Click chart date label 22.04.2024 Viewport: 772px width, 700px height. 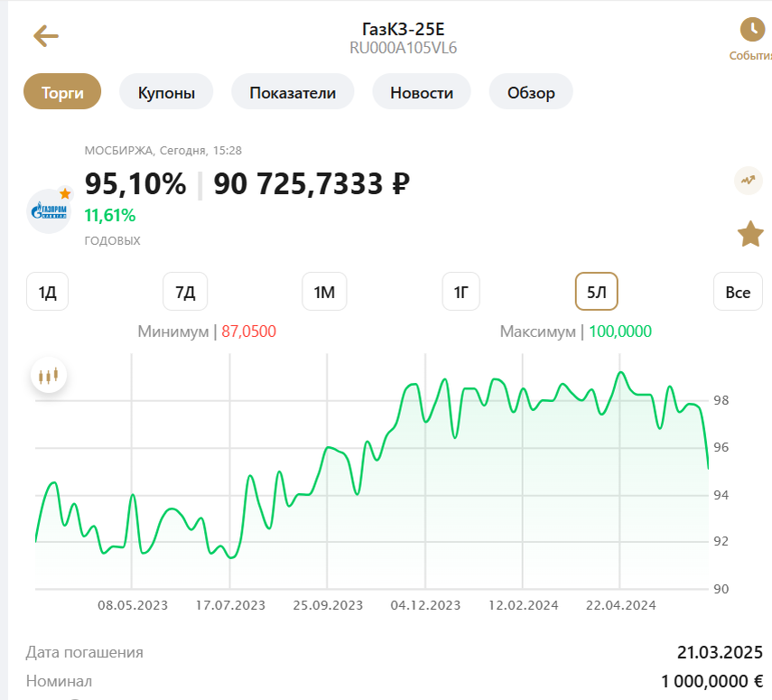click(x=621, y=605)
